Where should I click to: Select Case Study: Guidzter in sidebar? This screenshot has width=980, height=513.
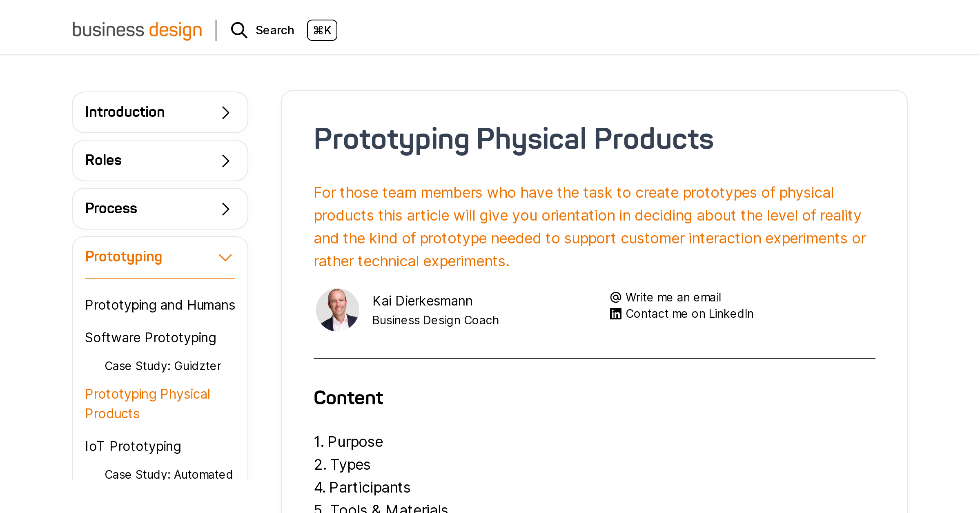[163, 366]
